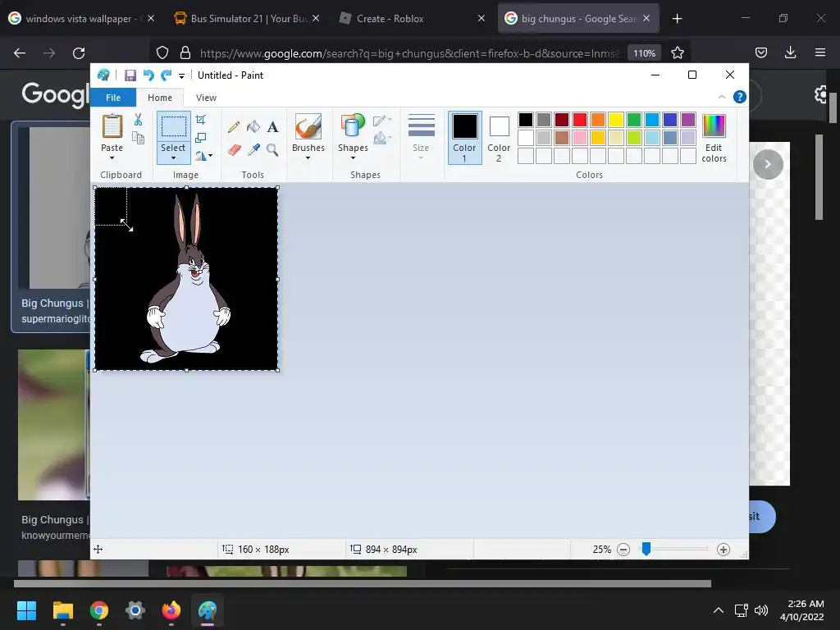Click the Magnifier tool

click(x=272, y=150)
